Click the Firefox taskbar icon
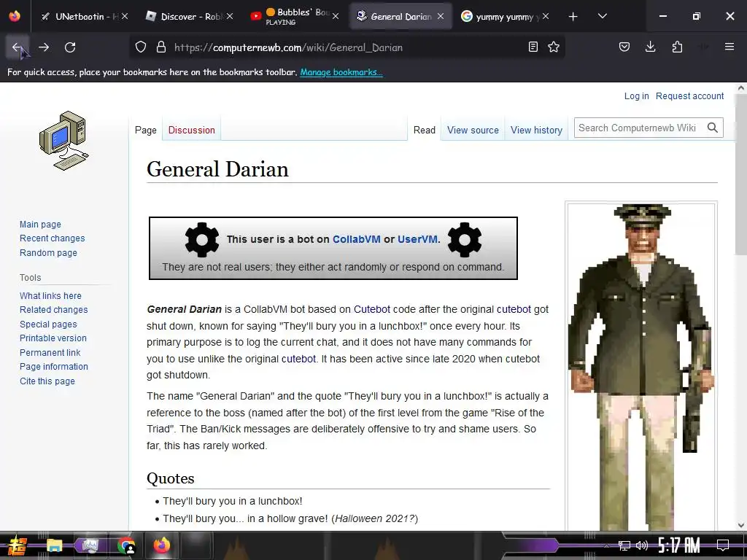This screenshot has height=560, width=747. coord(161,545)
